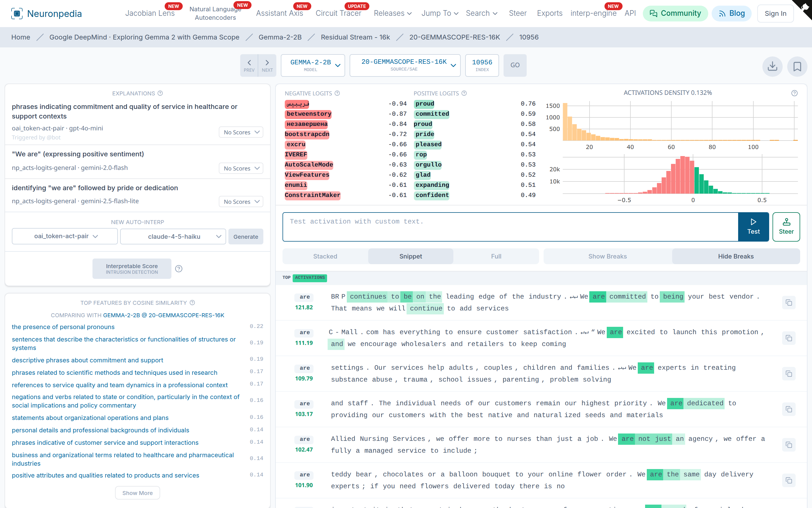Open API link in navigation
Viewport: 812px width, 508px height.
(x=630, y=13)
